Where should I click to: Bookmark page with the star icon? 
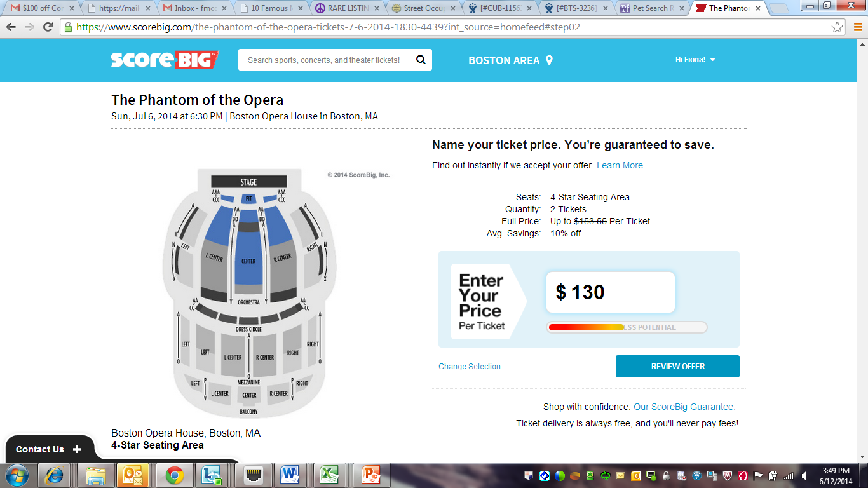click(x=837, y=27)
